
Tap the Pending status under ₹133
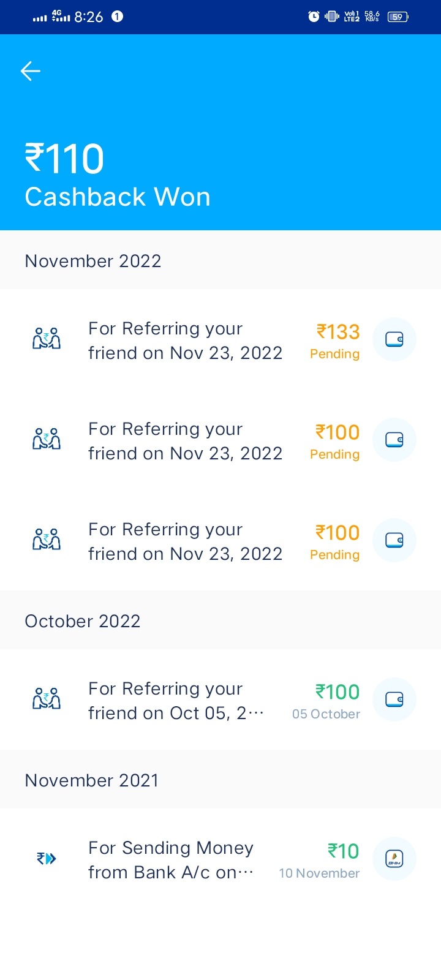pos(334,354)
